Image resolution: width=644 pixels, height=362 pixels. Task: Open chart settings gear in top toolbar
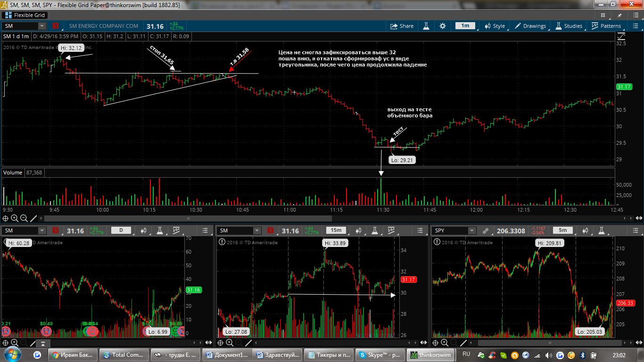coord(442,26)
